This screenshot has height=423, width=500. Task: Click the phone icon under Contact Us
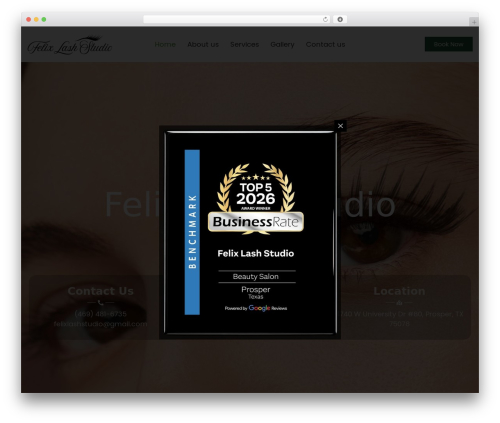tap(100, 303)
